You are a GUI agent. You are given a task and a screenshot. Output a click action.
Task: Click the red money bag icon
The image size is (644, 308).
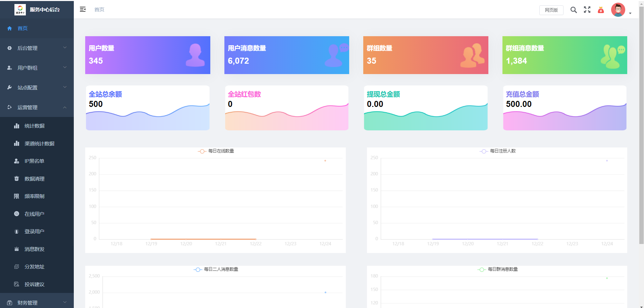(x=601, y=10)
